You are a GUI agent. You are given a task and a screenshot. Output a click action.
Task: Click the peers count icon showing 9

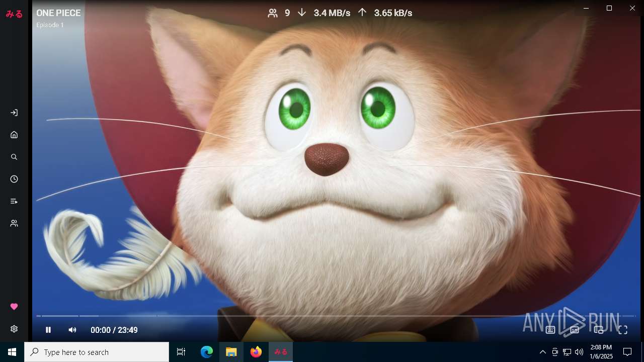(x=273, y=13)
